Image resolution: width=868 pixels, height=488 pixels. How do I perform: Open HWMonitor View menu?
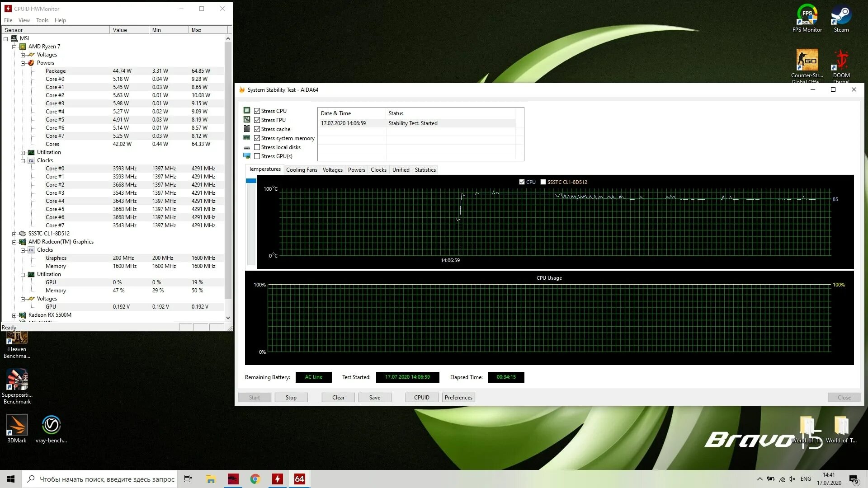coord(24,20)
